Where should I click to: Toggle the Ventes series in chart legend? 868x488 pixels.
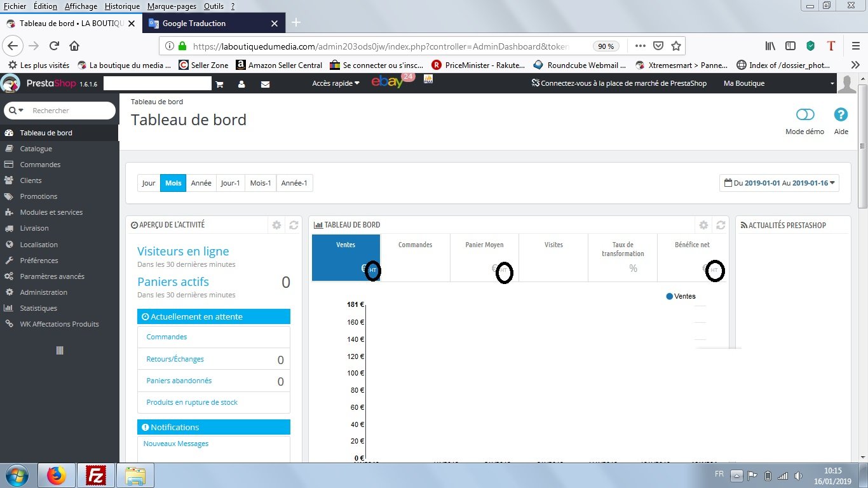[x=681, y=296]
